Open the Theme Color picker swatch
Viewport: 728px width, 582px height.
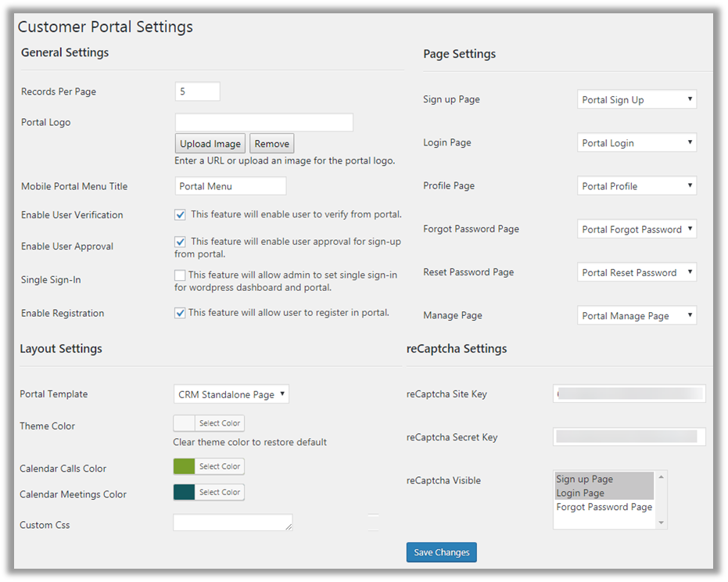(x=185, y=423)
